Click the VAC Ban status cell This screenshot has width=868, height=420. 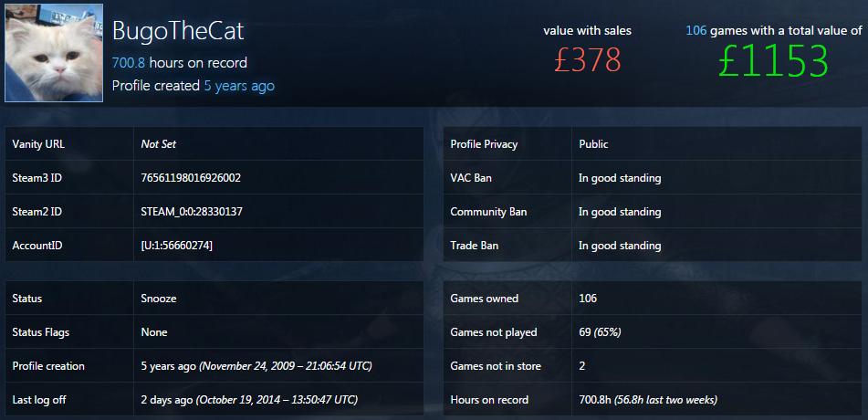[x=716, y=178]
